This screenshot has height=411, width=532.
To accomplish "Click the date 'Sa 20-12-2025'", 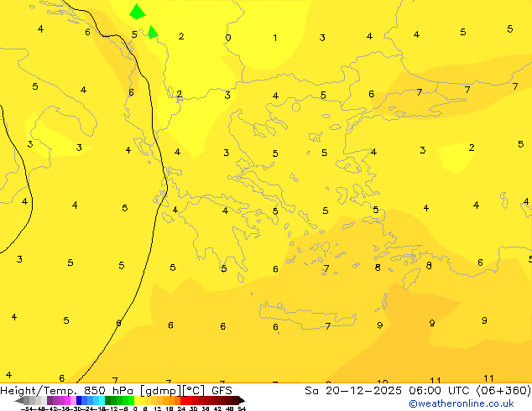I will click(353, 391).
